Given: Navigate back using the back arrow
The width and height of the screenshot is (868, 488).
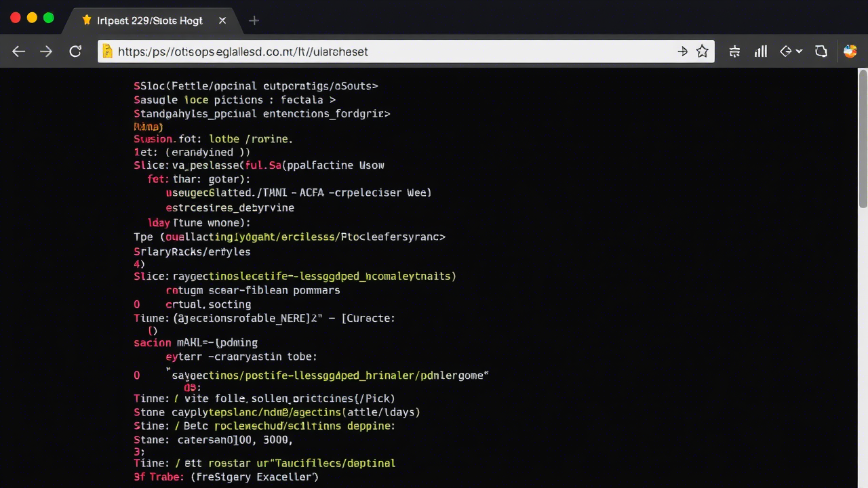Looking at the screenshot, I should [x=18, y=52].
